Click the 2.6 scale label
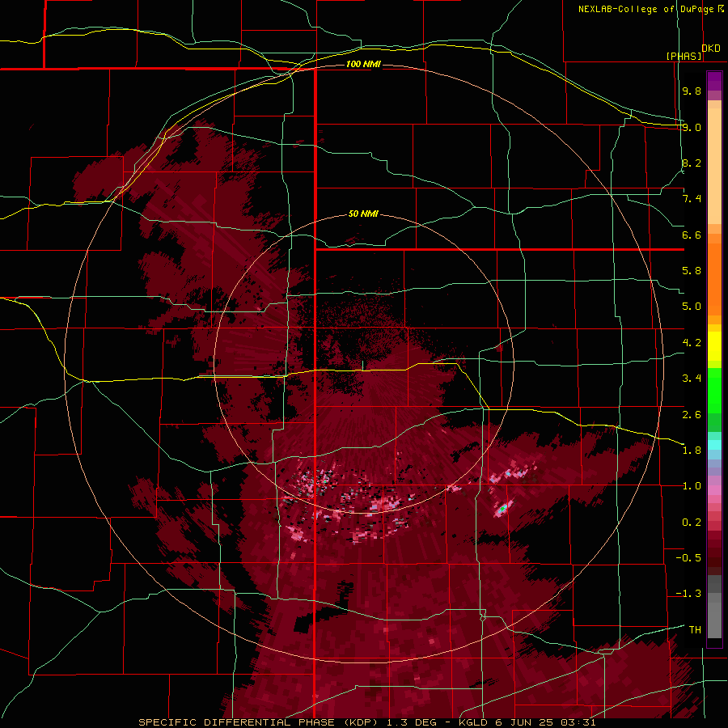The image size is (728, 728). coord(692,415)
